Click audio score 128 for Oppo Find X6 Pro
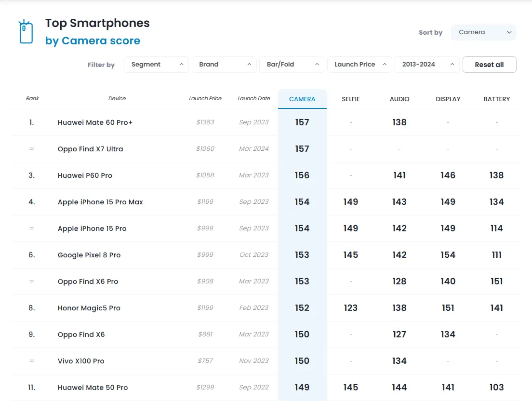Viewport: 532px width, 401px height. click(x=399, y=281)
